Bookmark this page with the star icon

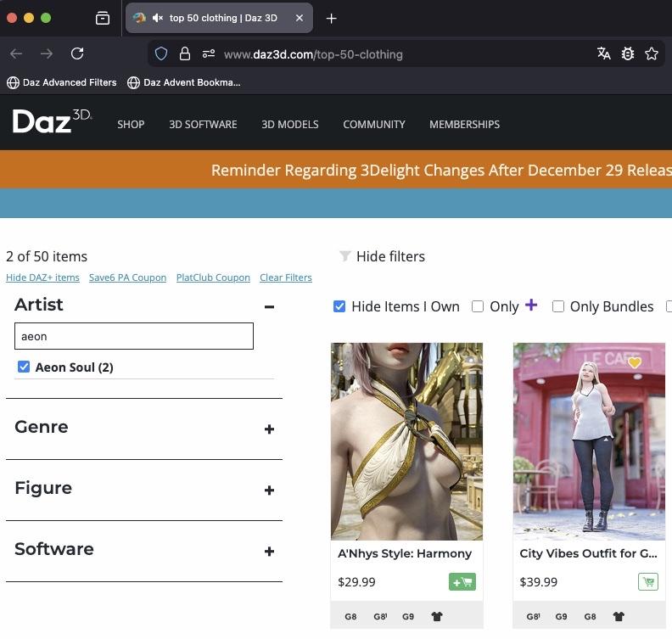(x=652, y=53)
